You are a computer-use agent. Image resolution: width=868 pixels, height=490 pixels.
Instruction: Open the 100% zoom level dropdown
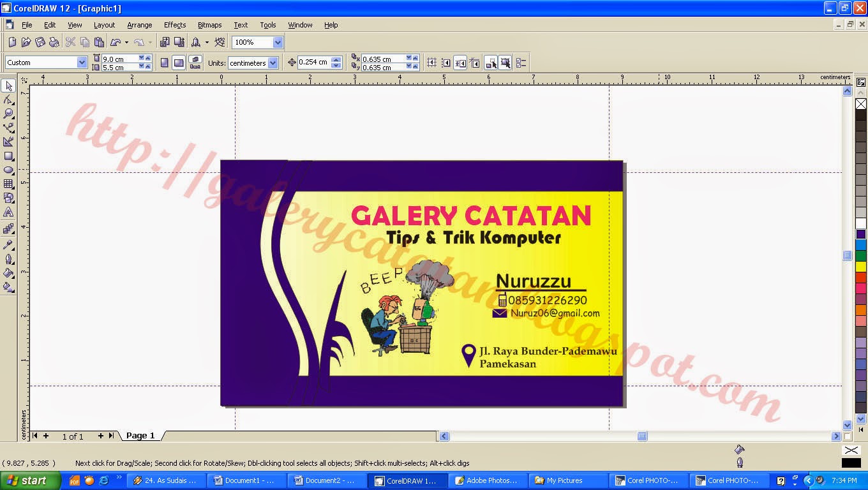pos(278,42)
